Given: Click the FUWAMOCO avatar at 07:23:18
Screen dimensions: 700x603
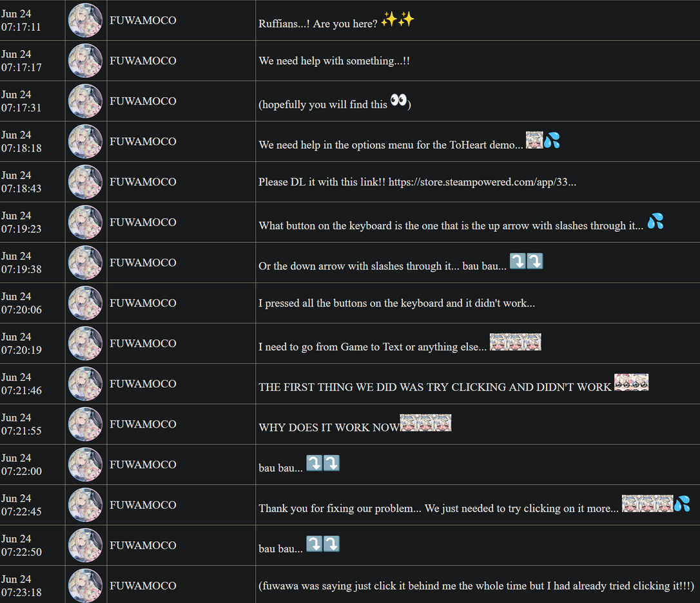Looking at the screenshot, I should point(85,585).
